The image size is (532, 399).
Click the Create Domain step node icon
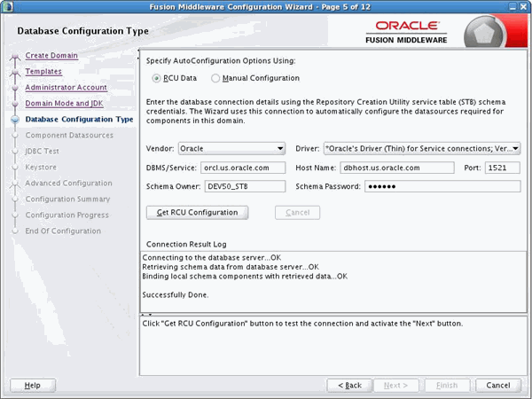15,57
